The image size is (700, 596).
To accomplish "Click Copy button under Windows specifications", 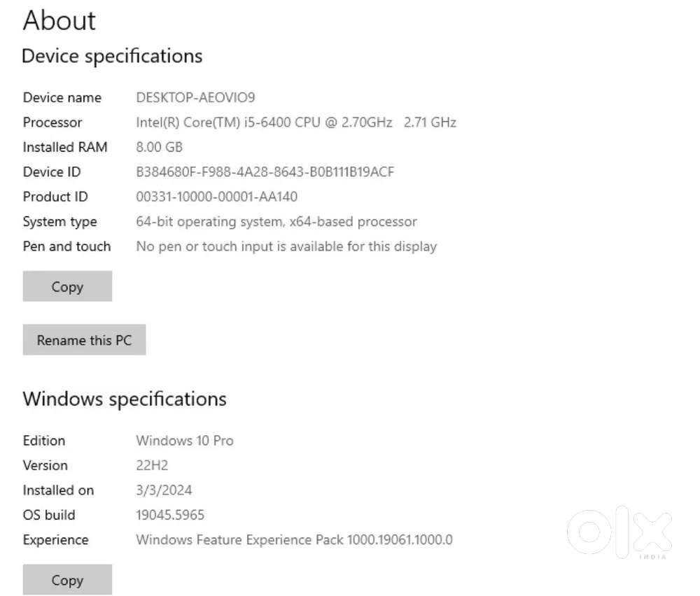I will coord(67,579).
